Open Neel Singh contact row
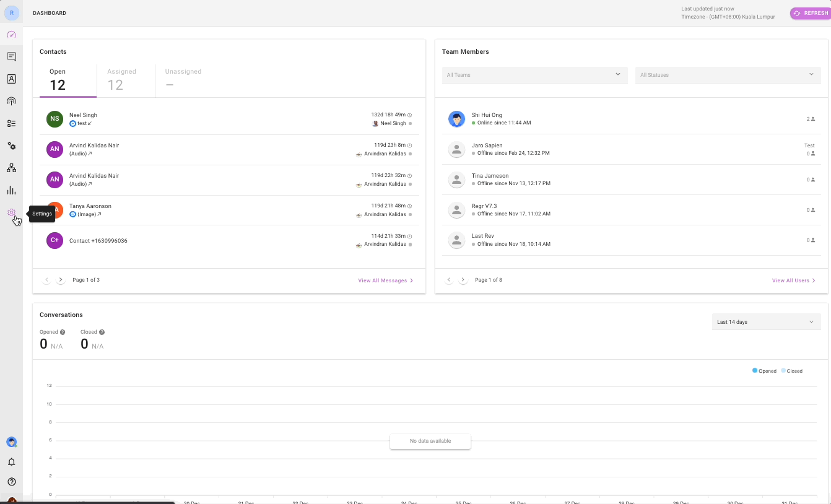This screenshot has height=504, width=831. pos(228,119)
